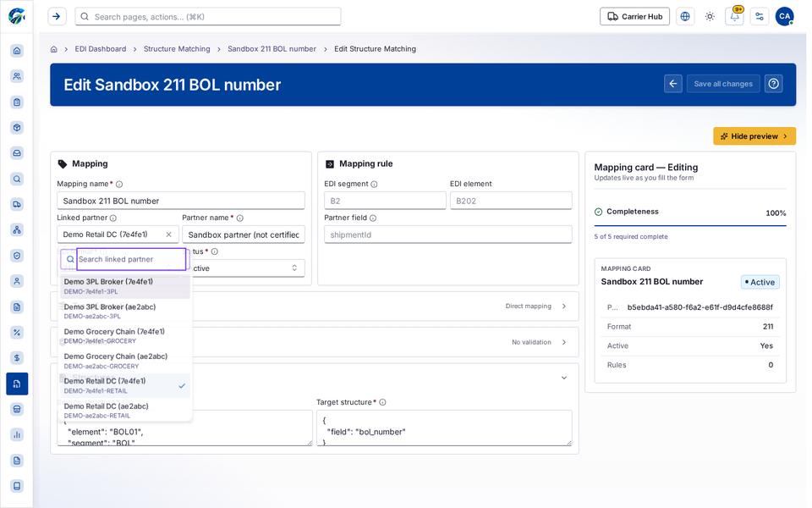Viewport: 812px width, 508px height.
Task: Open the notifications bell
Action: tap(735, 17)
